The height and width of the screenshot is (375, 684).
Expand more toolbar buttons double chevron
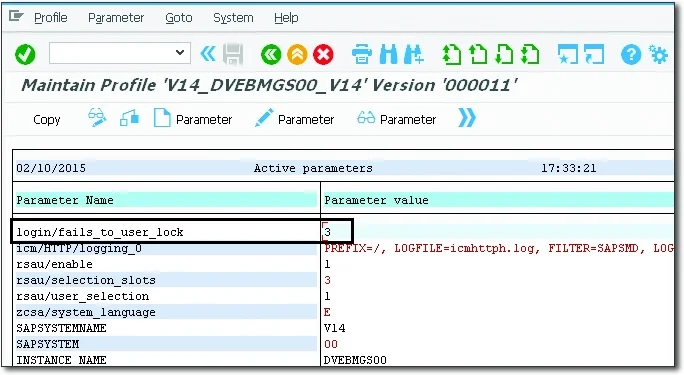[x=467, y=118]
